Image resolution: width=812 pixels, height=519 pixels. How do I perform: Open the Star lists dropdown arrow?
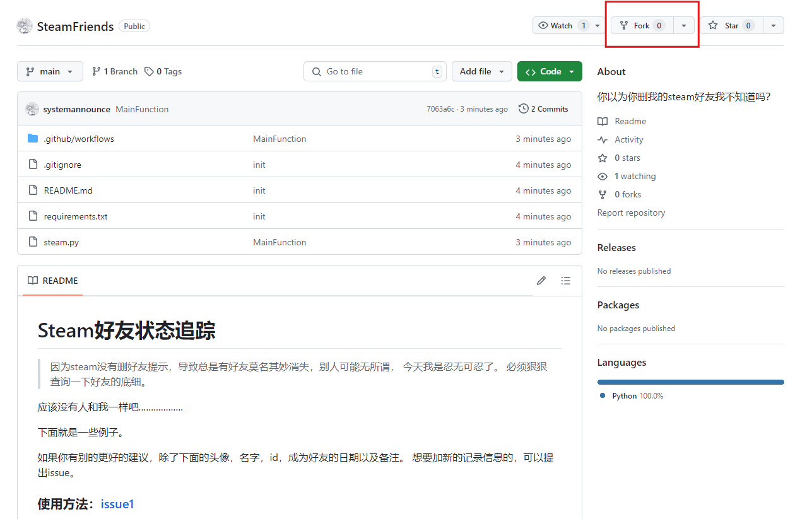774,25
